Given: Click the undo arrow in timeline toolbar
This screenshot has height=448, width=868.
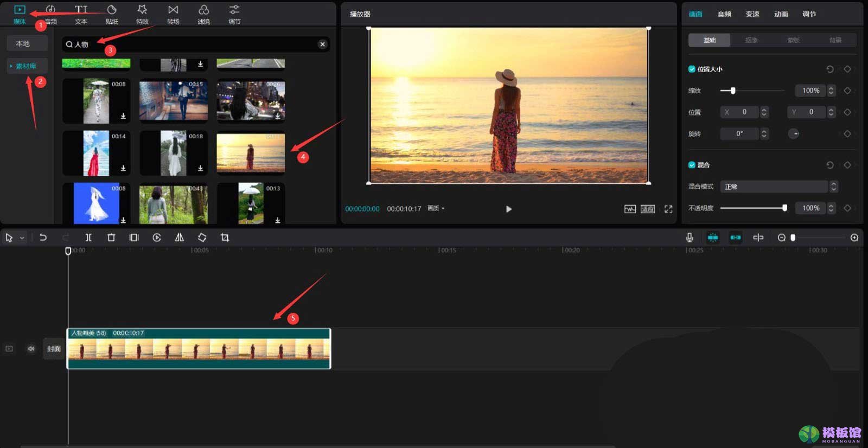Looking at the screenshot, I should tap(43, 238).
